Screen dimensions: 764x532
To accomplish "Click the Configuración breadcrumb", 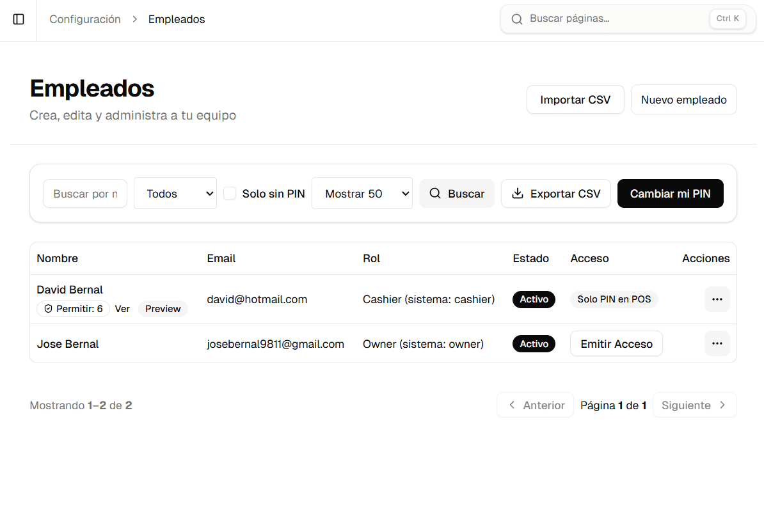I will point(85,19).
